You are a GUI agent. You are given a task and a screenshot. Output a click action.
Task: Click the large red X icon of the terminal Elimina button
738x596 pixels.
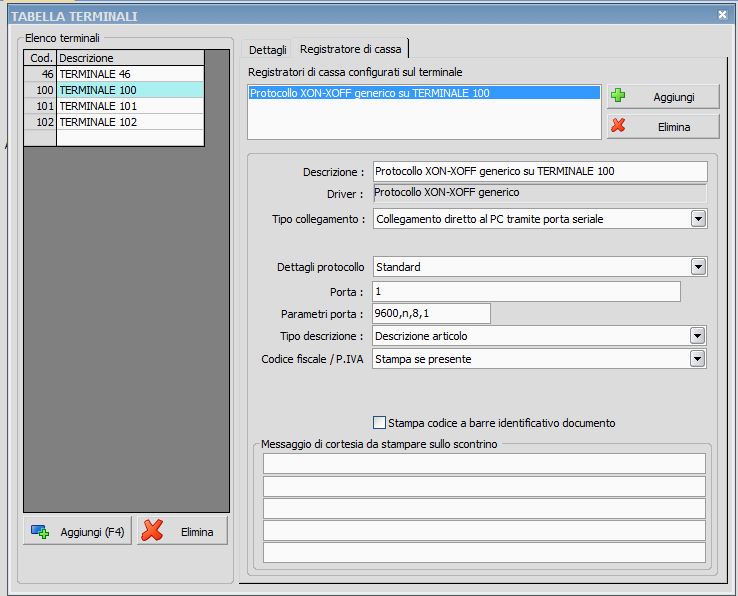coord(152,530)
